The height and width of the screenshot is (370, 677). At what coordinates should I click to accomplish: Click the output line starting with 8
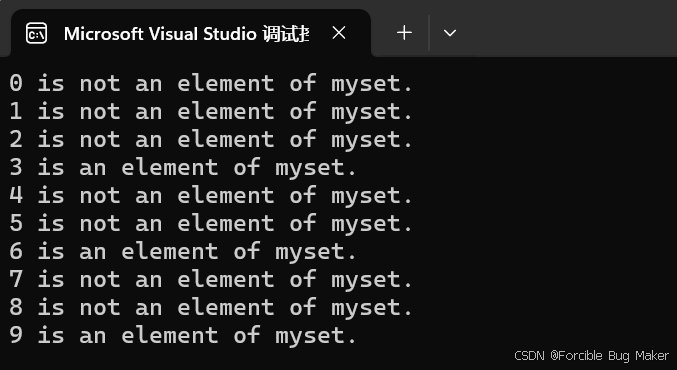pyautogui.click(x=211, y=308)
